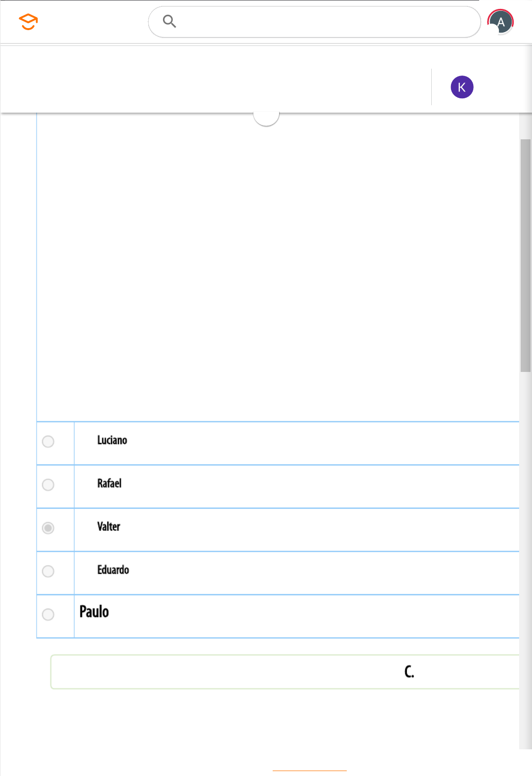Click the Paulo answer text
Screen dimensions: 532x776
[x=94, y=612]
